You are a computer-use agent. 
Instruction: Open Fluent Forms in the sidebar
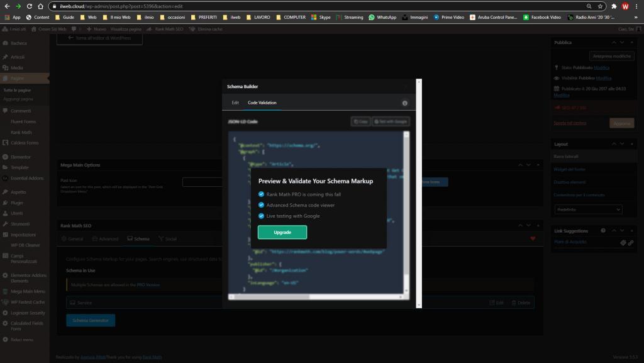click(x=23, y=121)
